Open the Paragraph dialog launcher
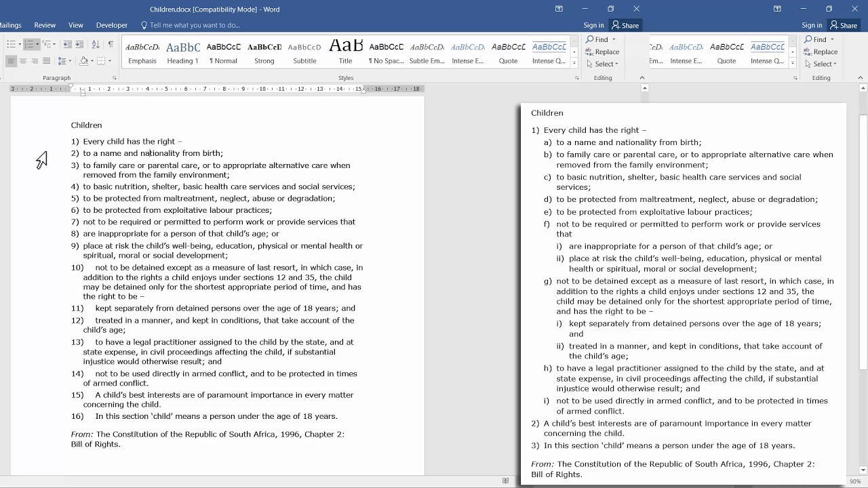868x488 pixels. [114, 78]
